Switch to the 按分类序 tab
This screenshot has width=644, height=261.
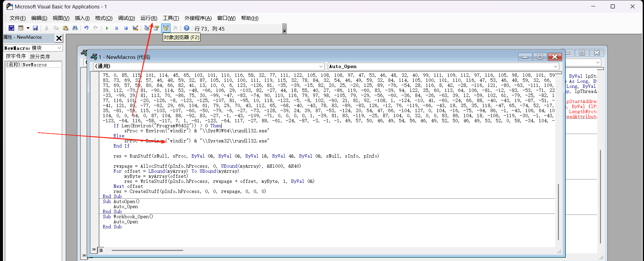[40, 57]
